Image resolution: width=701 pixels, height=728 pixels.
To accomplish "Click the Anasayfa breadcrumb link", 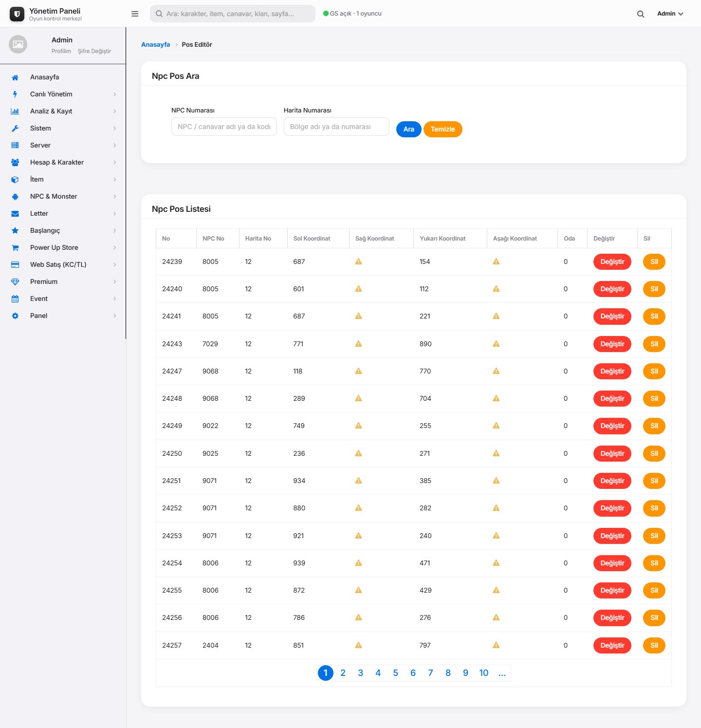I will [156, 44].
